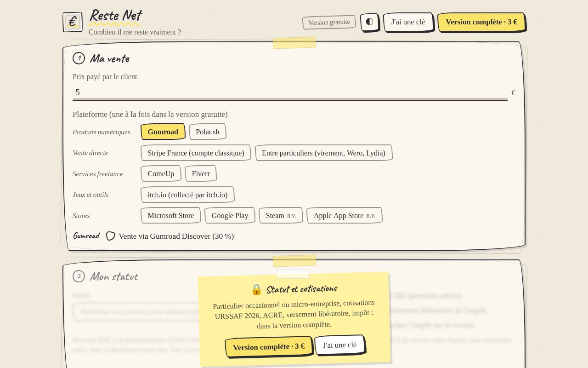Click the header J'ai une clé button
This screenshot has height=368, width=588.
(x=408, y=22)
